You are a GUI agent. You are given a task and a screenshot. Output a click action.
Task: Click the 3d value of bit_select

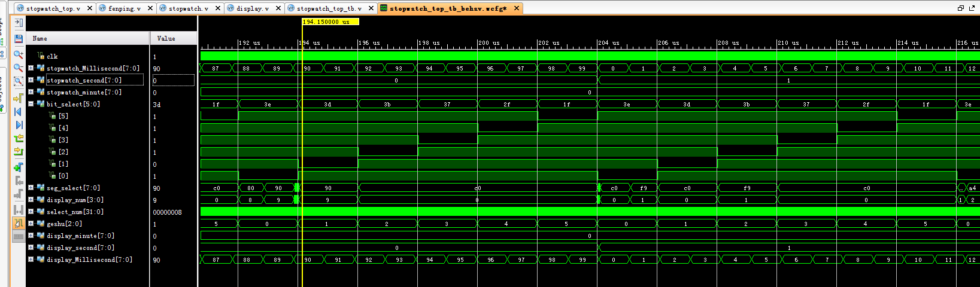coord(157,105)
